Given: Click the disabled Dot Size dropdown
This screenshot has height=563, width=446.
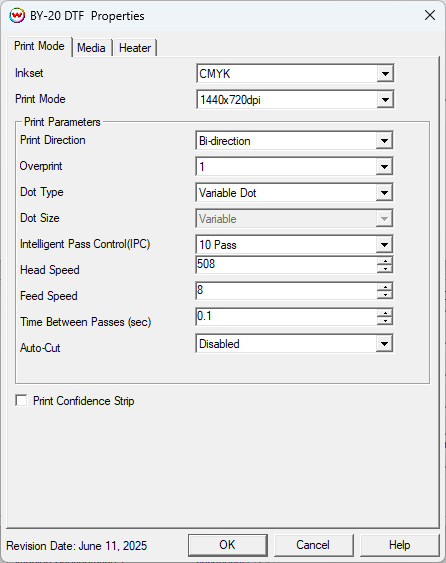Looking at the screenshot, I should point(294,219).
